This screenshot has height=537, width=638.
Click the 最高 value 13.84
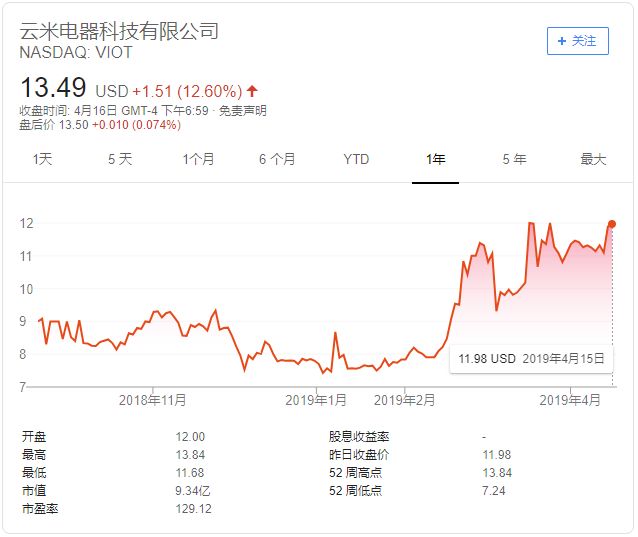(x=190, y=455)
